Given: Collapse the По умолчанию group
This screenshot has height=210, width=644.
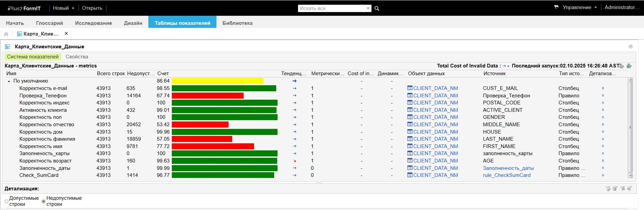Looking at the screenshot, I should [9, 81].
